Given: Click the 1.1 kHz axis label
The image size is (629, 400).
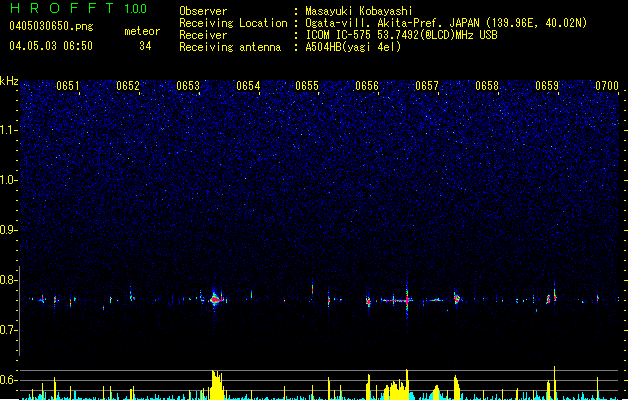Looking at the screenshot, I should point(9,130).
